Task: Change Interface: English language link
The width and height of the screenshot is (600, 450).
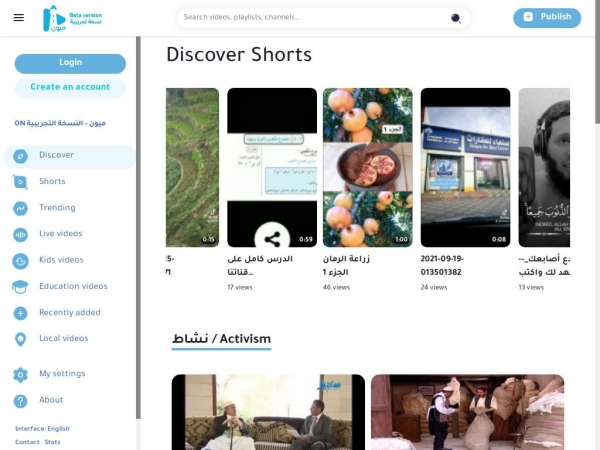Action: pyautogui.click(x=42, y=429)
